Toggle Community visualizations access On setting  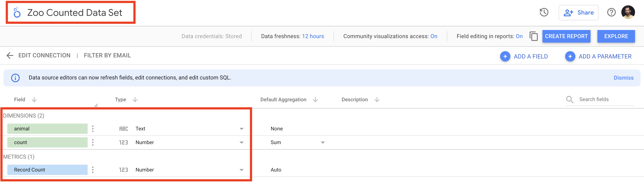(x=433, y=36)
